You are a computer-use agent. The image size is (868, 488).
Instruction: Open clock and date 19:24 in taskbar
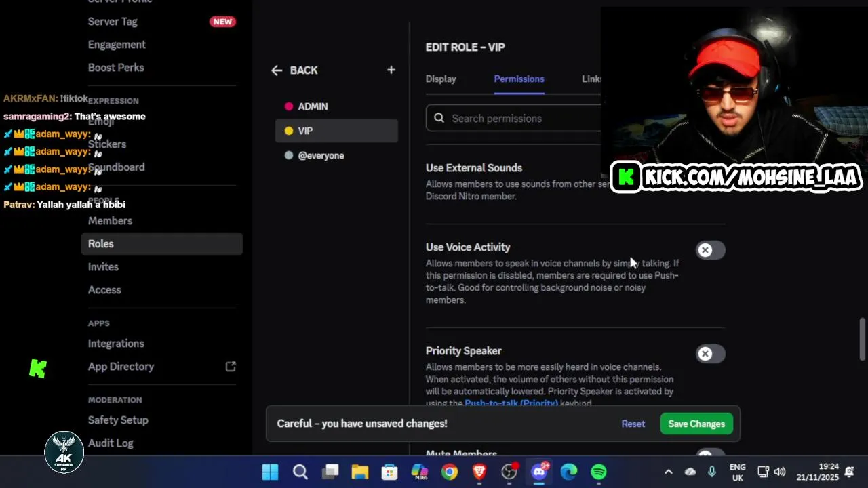[x=817, y=472]
